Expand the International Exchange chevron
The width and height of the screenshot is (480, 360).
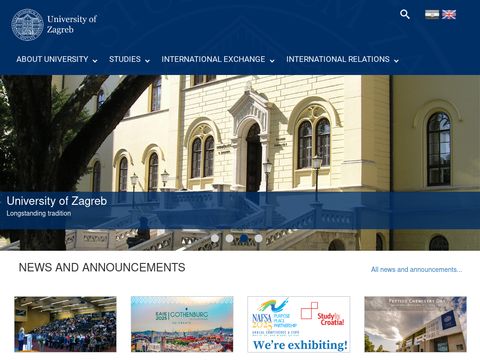coord(272,61)
